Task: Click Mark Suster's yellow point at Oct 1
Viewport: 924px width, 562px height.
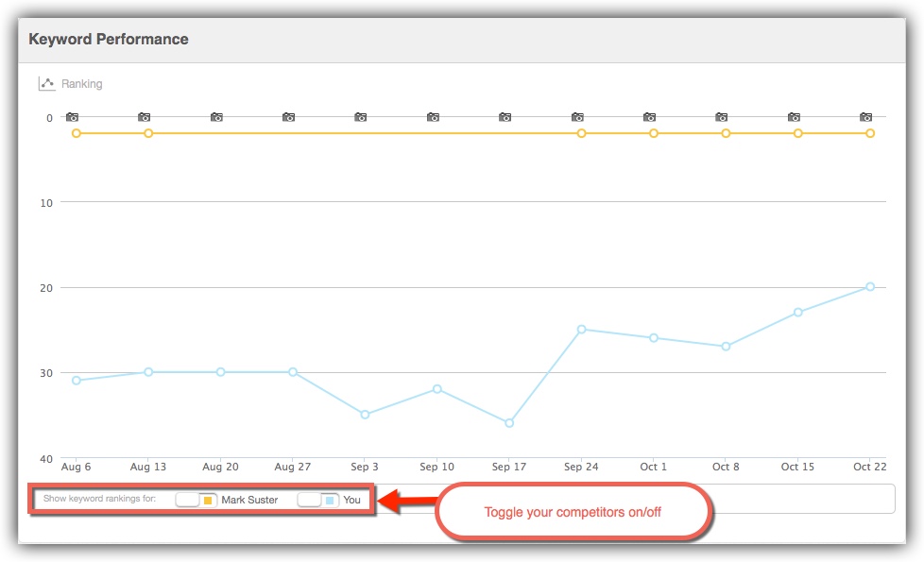Action: tap(654, 134)
